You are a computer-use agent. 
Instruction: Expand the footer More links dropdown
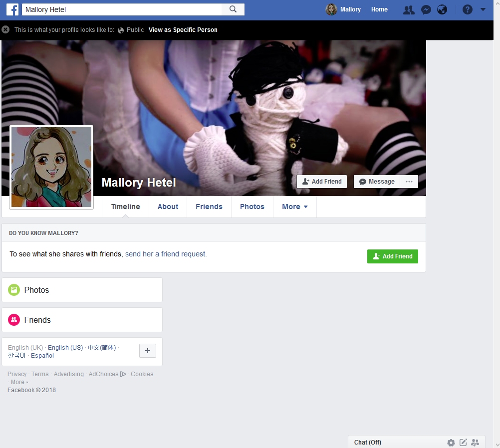pyautogui.click(x=19, y=382)
